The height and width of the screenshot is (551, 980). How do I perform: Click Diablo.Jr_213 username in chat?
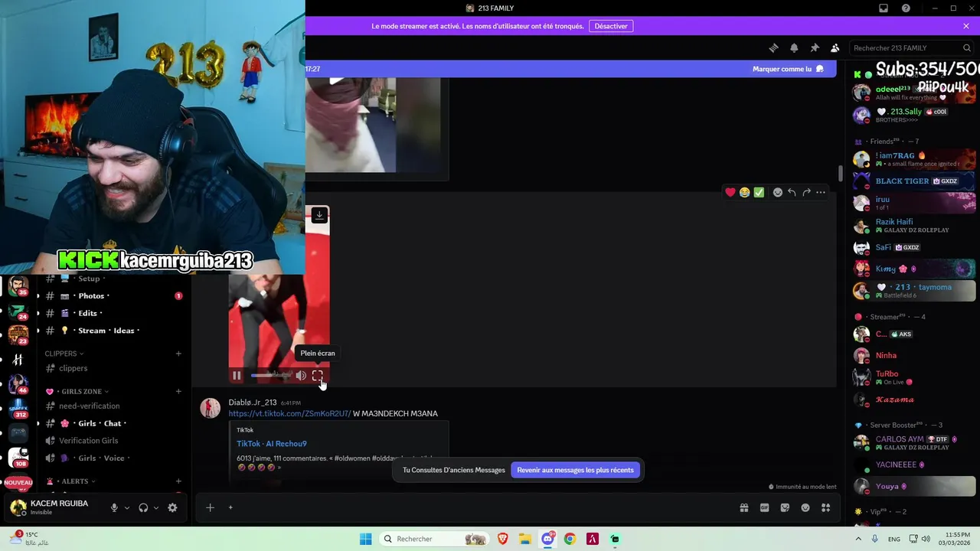click(253, 403)
